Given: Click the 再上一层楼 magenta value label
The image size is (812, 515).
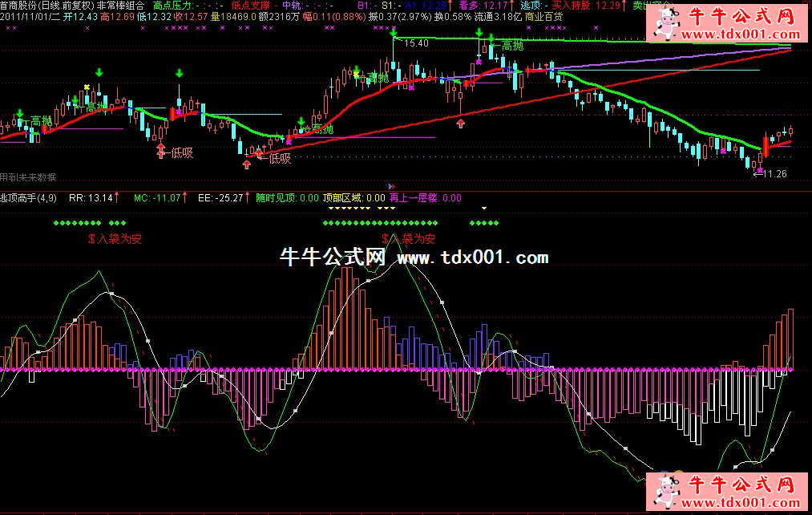Looking at the screenshot, I should tap(451, 197).
